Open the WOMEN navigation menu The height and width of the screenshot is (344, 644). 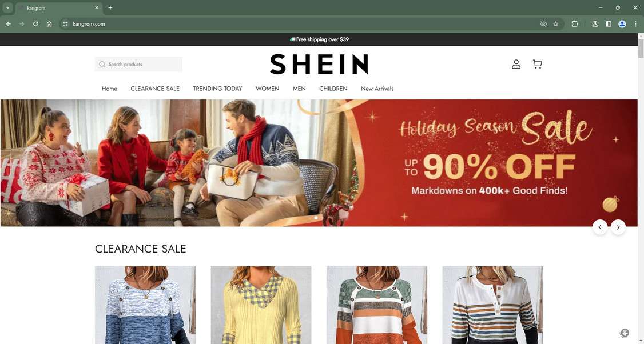pos(267,88)
